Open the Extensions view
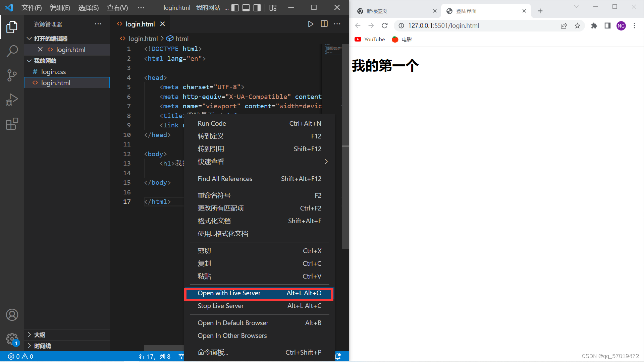 pos(12,124)
